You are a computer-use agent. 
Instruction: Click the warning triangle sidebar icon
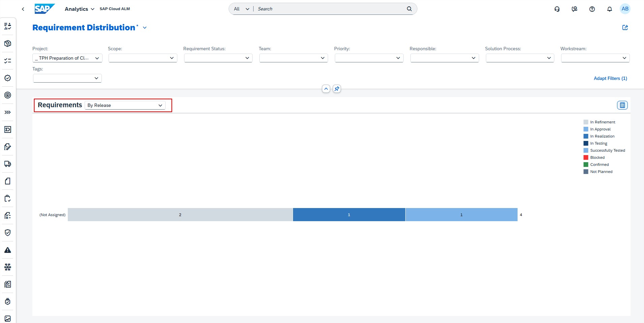pos(8,250)
